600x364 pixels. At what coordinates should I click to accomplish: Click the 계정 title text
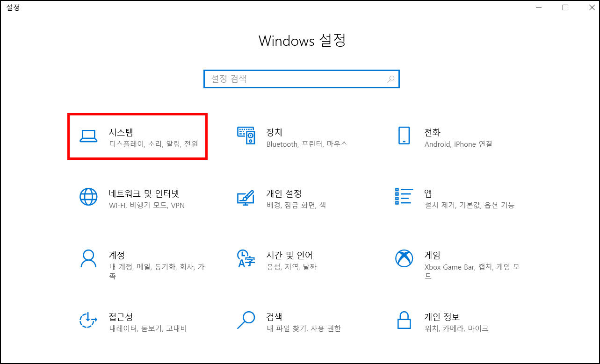[x=117, y=255]
